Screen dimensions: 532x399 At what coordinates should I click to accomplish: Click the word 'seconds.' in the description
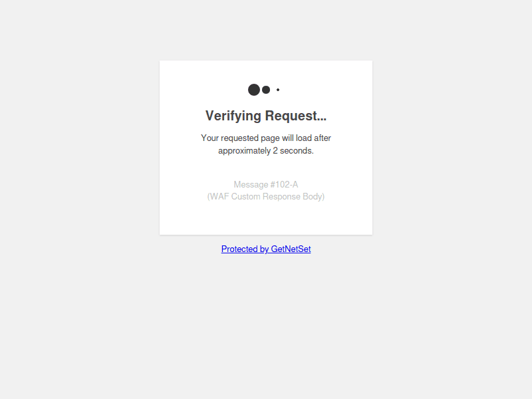coord(297,151)
